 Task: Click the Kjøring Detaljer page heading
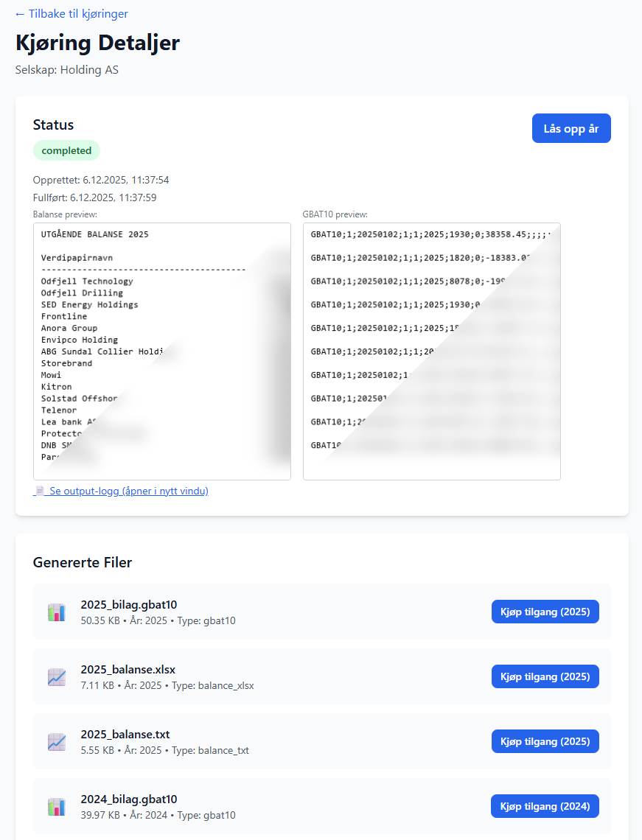[97, 43]
